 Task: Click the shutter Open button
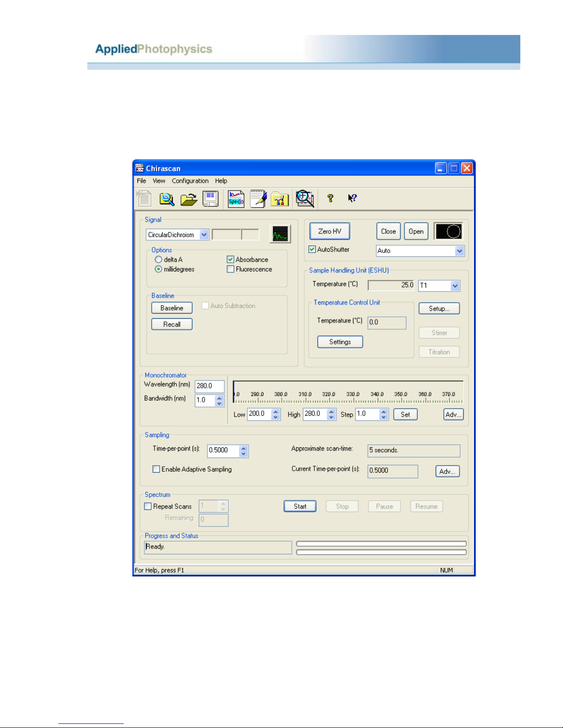pos(416,231)
